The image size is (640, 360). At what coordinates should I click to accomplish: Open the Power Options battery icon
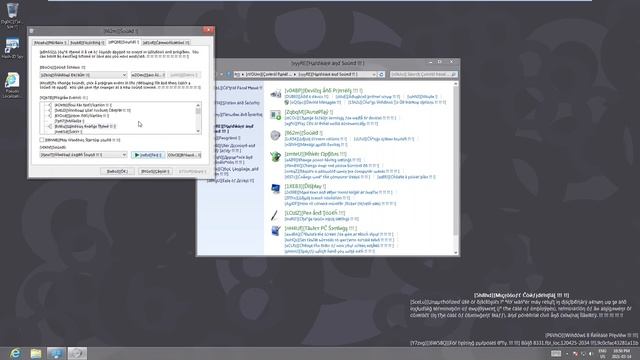[x=276, y=157]
